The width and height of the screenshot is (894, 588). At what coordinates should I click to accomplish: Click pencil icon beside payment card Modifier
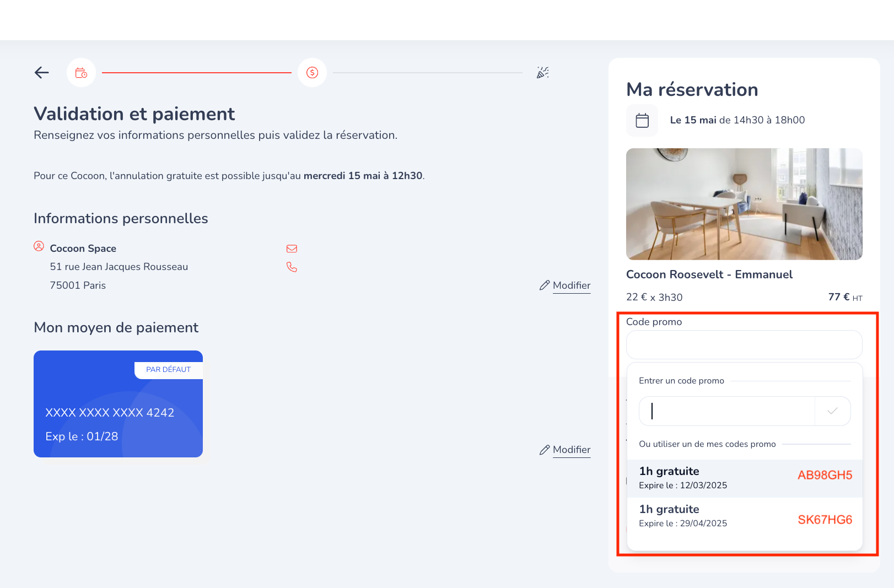pyautogui.click(x=545, y=450)
